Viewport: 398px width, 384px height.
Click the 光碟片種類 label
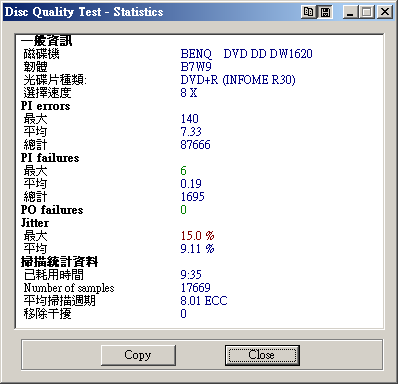point(55,80)
